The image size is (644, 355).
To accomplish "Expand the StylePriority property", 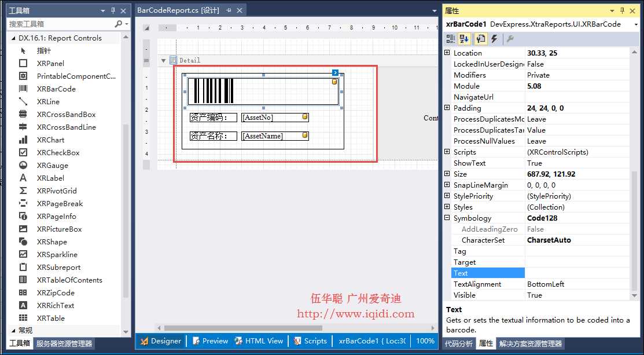I will coord(447,196).
